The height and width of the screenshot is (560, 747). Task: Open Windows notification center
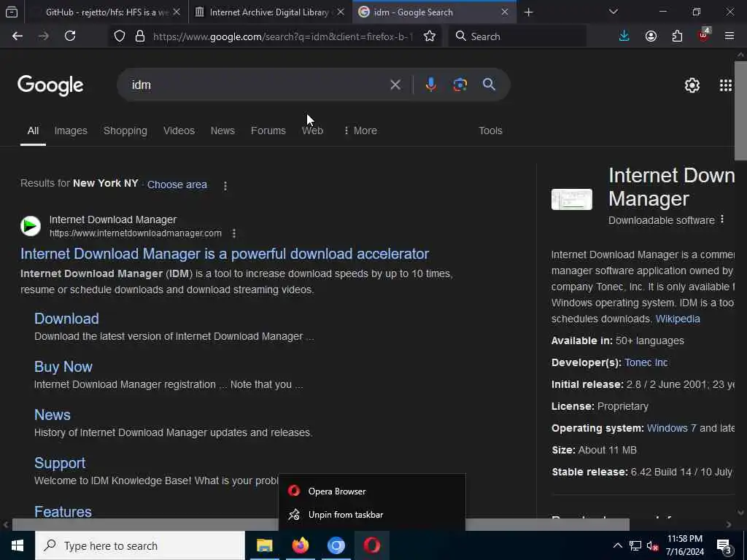[724, 546]
